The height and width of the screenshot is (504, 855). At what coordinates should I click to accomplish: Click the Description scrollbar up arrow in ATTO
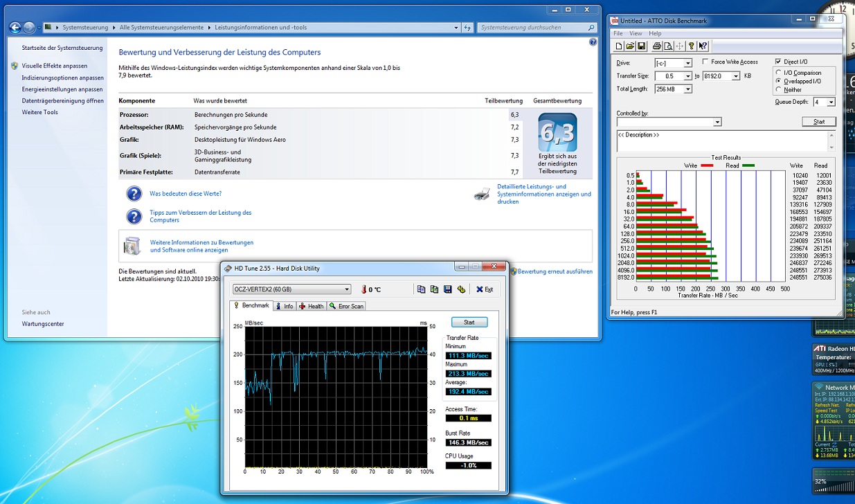(831, 134)
